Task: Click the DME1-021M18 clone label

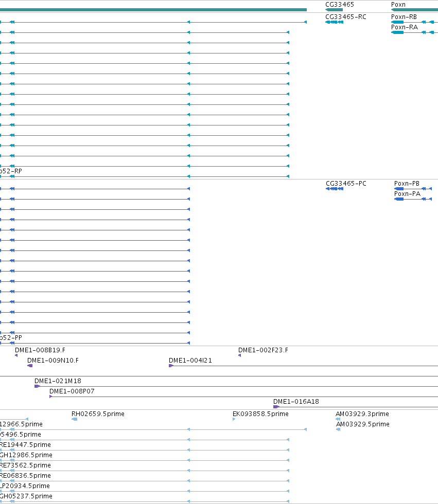Action: (58, 381)
